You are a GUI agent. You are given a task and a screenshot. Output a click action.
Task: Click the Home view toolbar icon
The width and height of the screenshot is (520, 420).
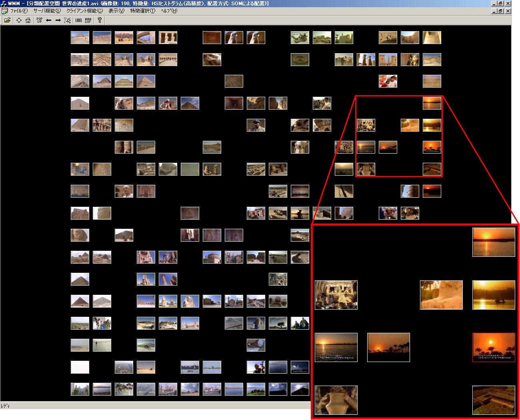28,20
